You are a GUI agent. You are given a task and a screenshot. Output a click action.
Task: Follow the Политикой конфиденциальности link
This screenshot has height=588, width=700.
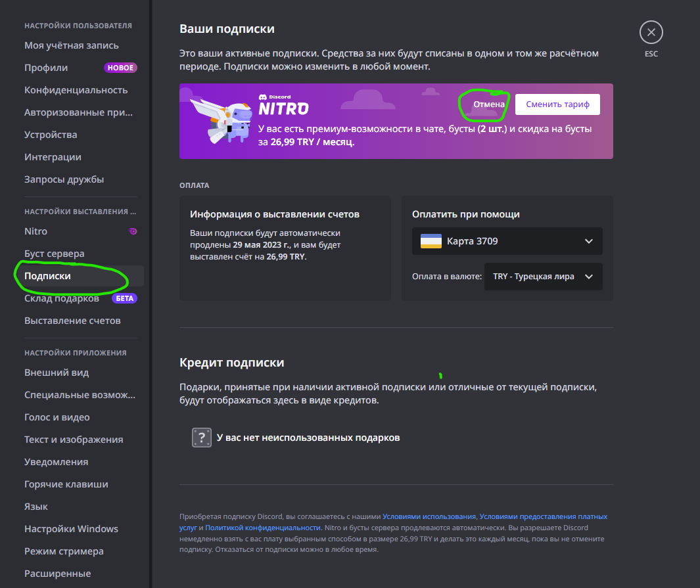(x=262, y=528)
